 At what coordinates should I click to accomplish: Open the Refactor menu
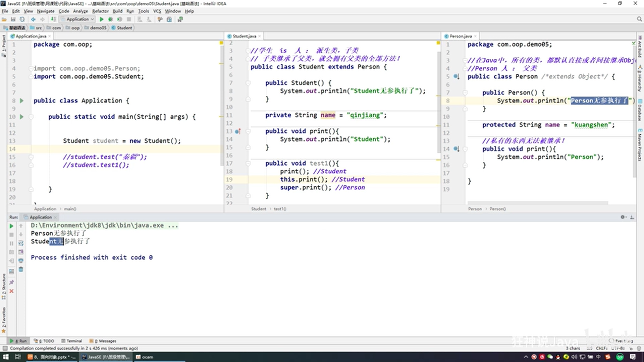100,11
